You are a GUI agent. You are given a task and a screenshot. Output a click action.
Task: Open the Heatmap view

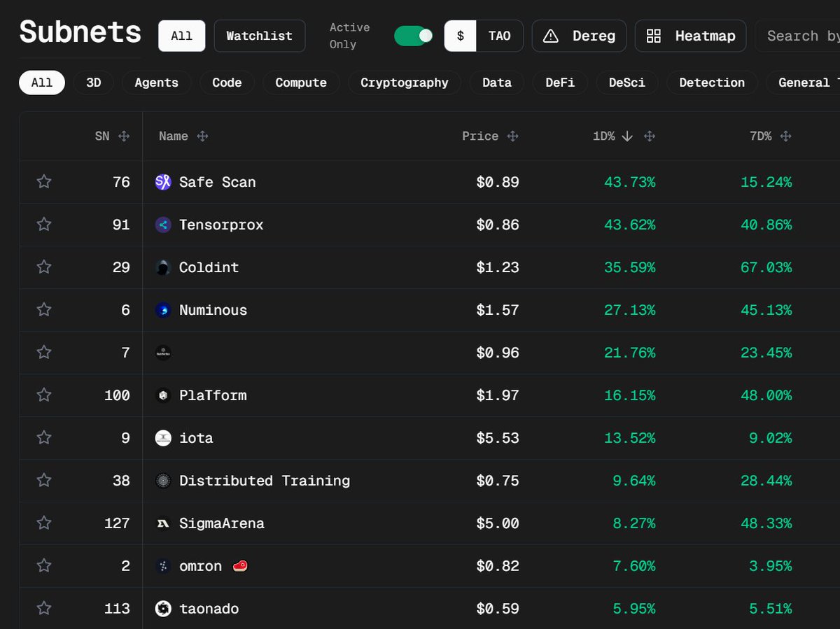690,36
